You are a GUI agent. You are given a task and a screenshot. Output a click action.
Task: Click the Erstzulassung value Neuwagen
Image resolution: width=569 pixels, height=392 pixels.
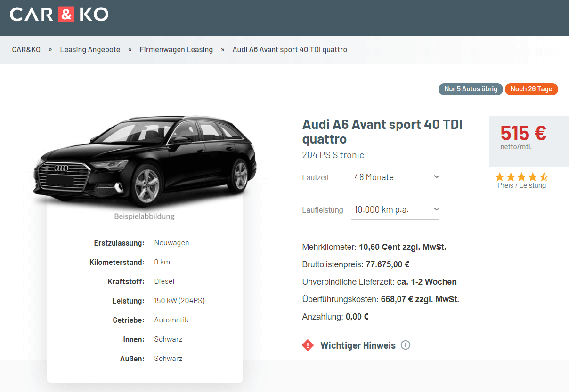pos(171,243)
